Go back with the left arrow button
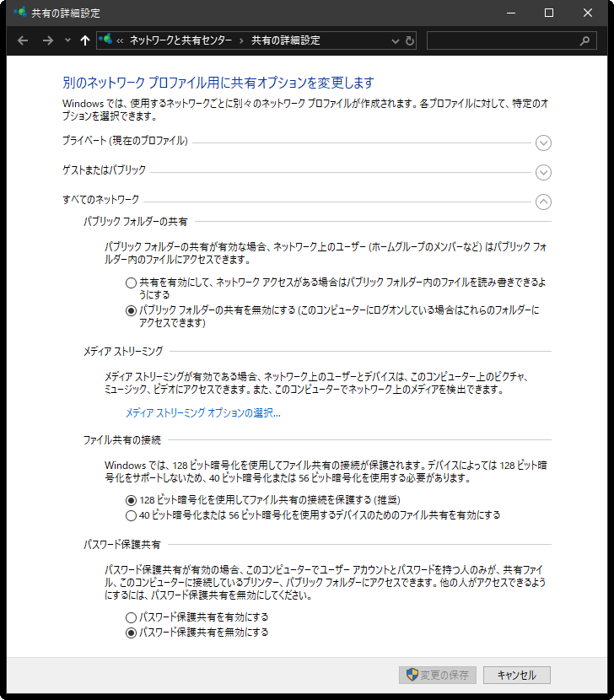This screenshot has width=614, height=700. [x=23, y=40]
